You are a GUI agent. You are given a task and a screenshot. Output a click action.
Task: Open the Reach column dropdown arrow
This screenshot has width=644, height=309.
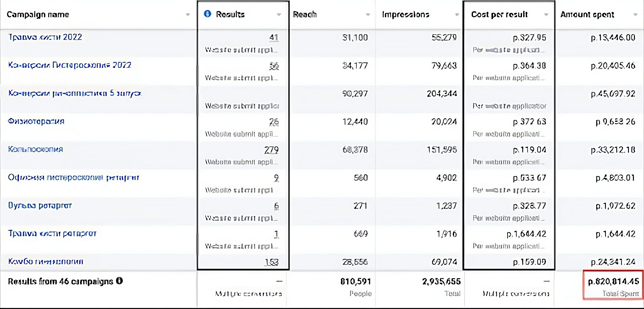coord(368,14)
